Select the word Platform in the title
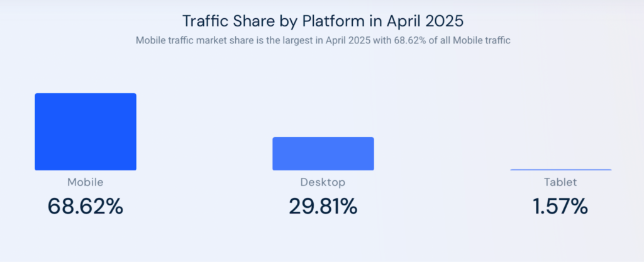The image size is (644, 262). tap(321, 20)
